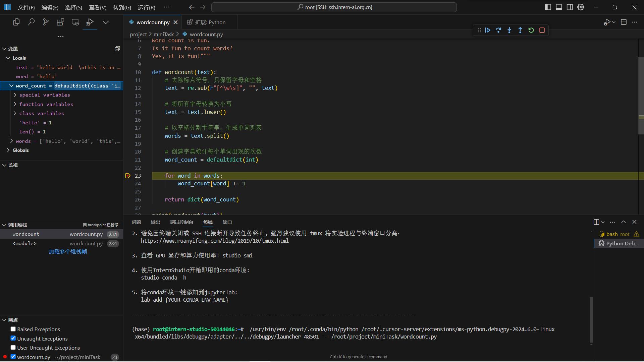The image size is (644, 362).
Task: Expand special variables
Action: click(15, 95)
